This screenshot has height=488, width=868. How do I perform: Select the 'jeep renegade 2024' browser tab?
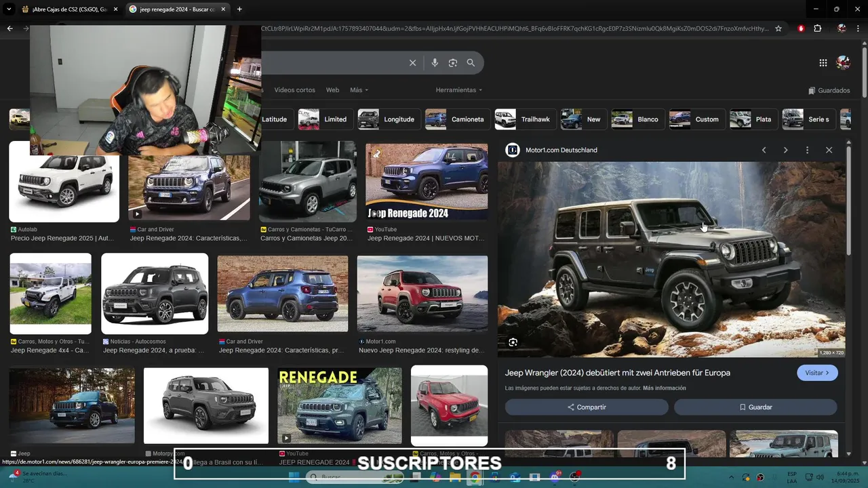tap(178, 9)
